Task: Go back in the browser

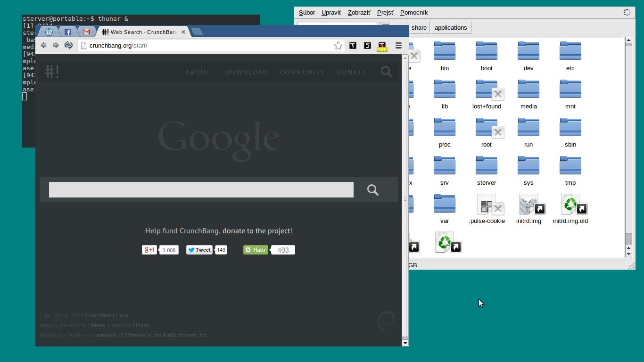Action: click(x=43, y=45)
